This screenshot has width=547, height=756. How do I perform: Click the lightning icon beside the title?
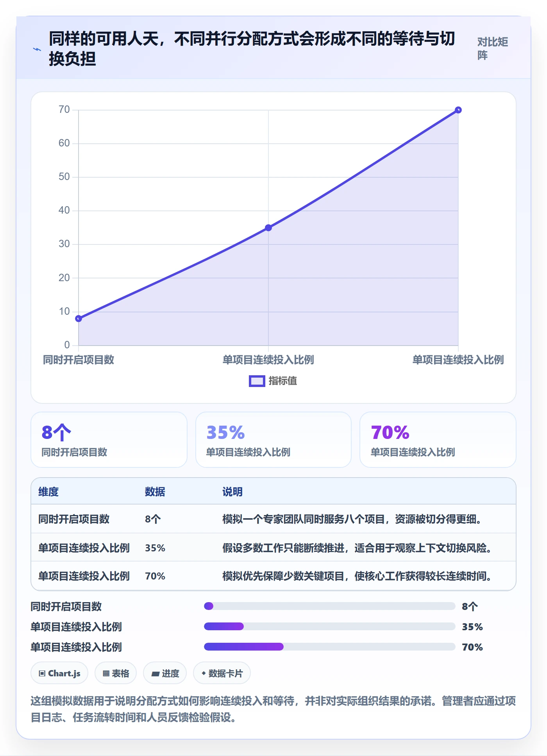37,49
